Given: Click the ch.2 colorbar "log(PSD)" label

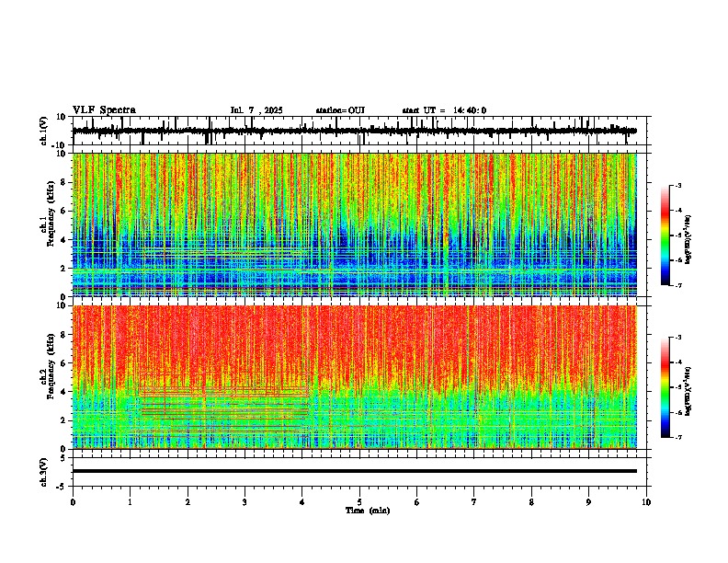Looking at the screenshot, I should (x=688, y=391).
